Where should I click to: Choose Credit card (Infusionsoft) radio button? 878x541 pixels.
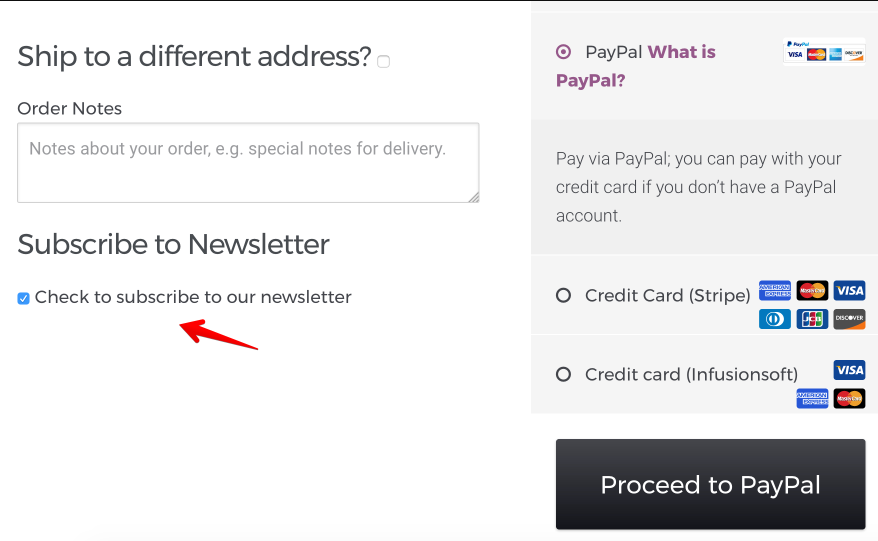tap(563, 374)
